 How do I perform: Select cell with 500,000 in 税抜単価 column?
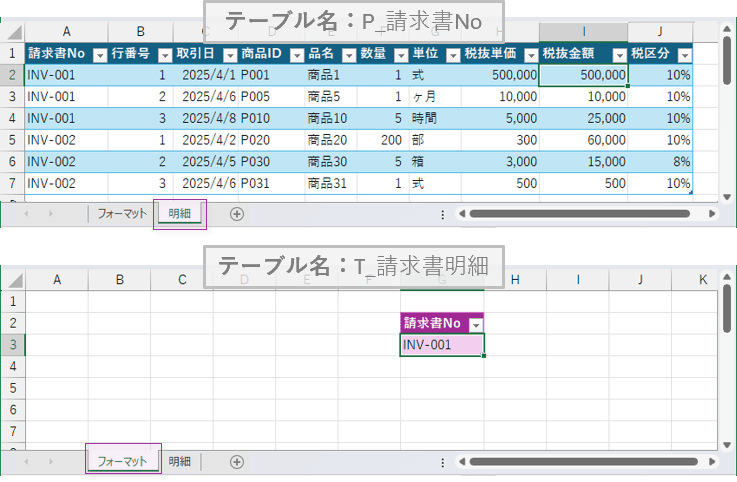(x=499, y=75)
